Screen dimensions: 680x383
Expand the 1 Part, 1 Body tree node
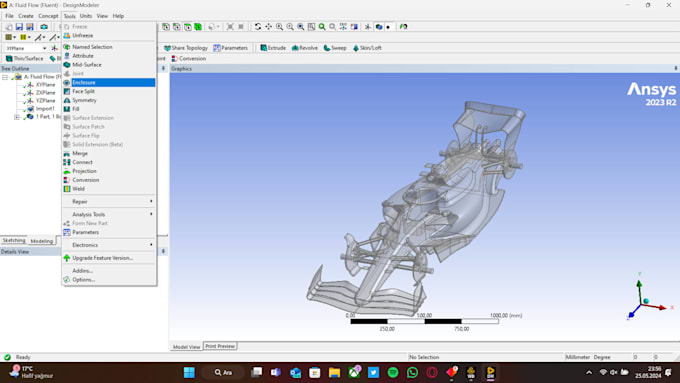(17, 117)
